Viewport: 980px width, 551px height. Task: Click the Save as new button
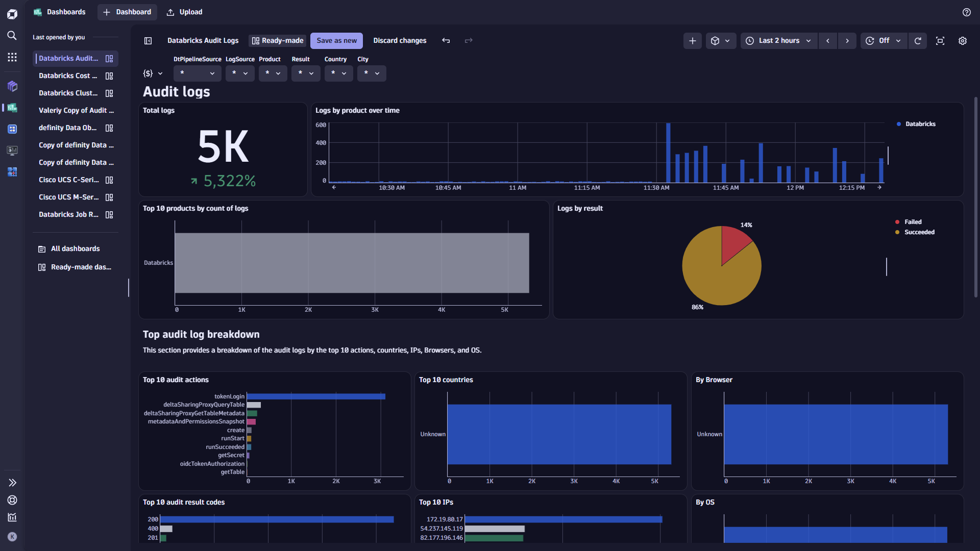(336, 40)
